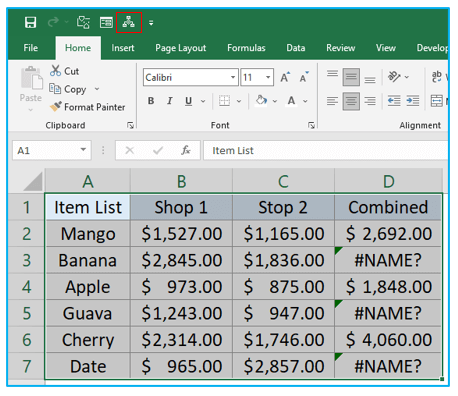The image size is (458, 396).
Task: Switch to the Formulas ribbon tab
Action: (x=246, y=48)
